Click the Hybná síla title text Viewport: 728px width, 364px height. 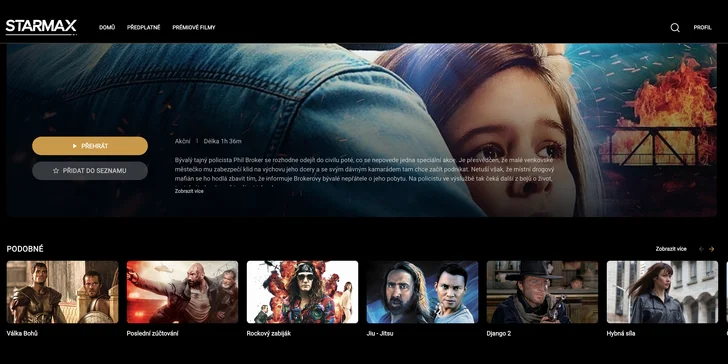pyautogui.click(x=621, y=333)
